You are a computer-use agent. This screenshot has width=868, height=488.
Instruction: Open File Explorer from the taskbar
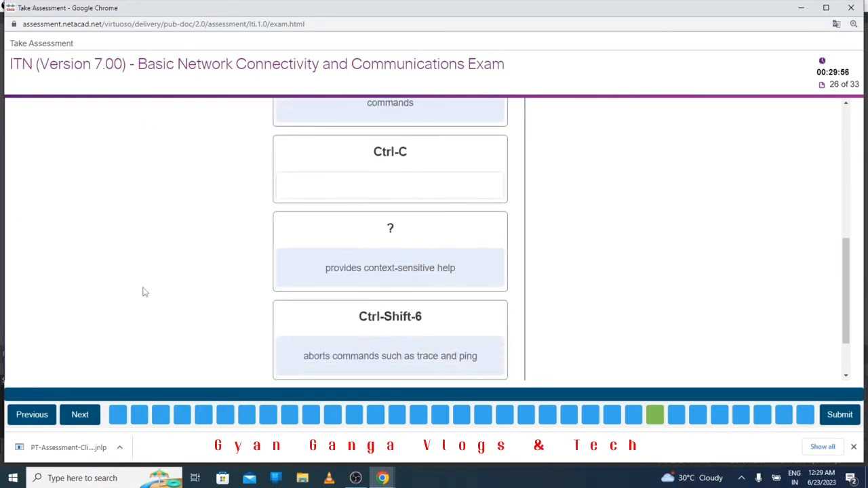coord(302,478)
